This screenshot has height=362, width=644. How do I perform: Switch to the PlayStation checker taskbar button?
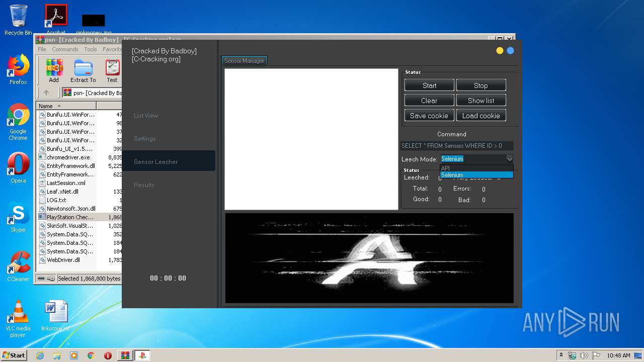142,355
